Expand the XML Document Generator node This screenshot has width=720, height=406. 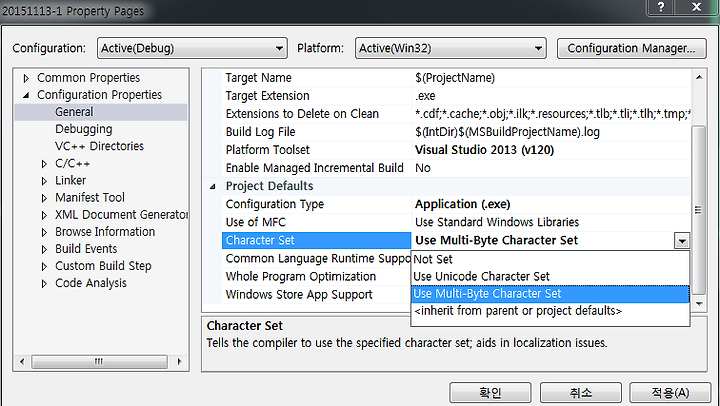[x=44, y=215]
